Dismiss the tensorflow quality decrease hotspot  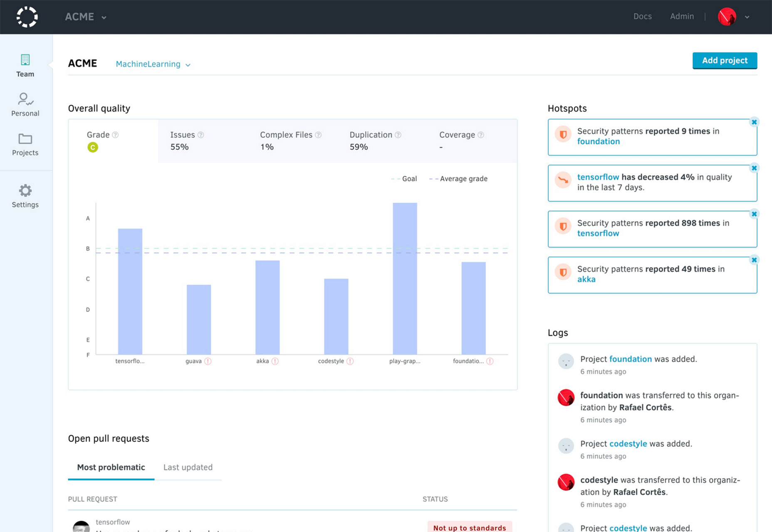(x=754, y=168)
